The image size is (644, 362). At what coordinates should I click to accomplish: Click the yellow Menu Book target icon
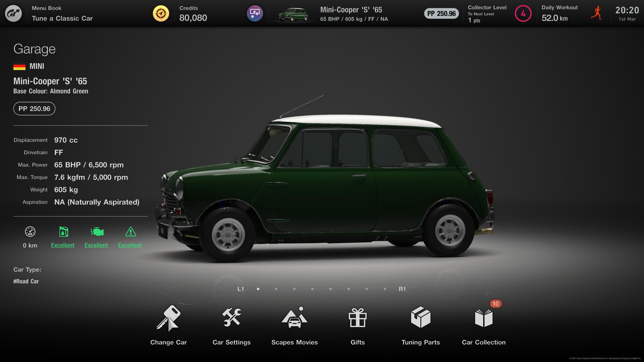pyautogui.click(x=161, y=13)
